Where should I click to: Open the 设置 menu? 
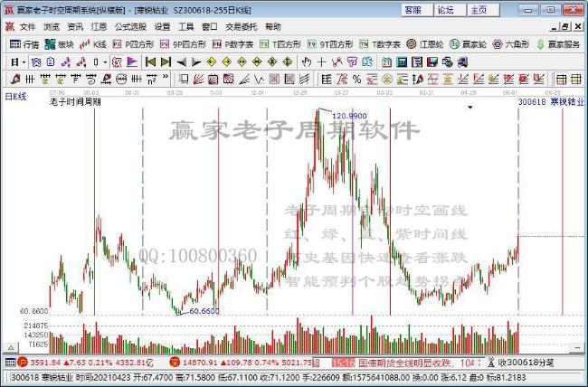coord(162,26)
